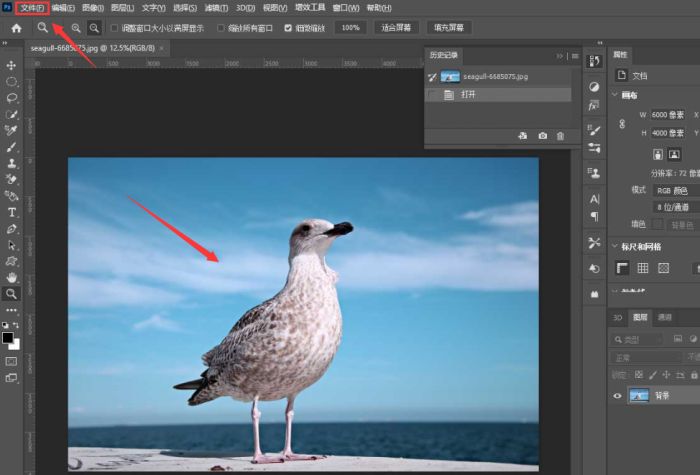Image resolution: width=700 pixels, height=475 pixels.
Task: Create new snapshot with camera icon
Action: [542, 135]
